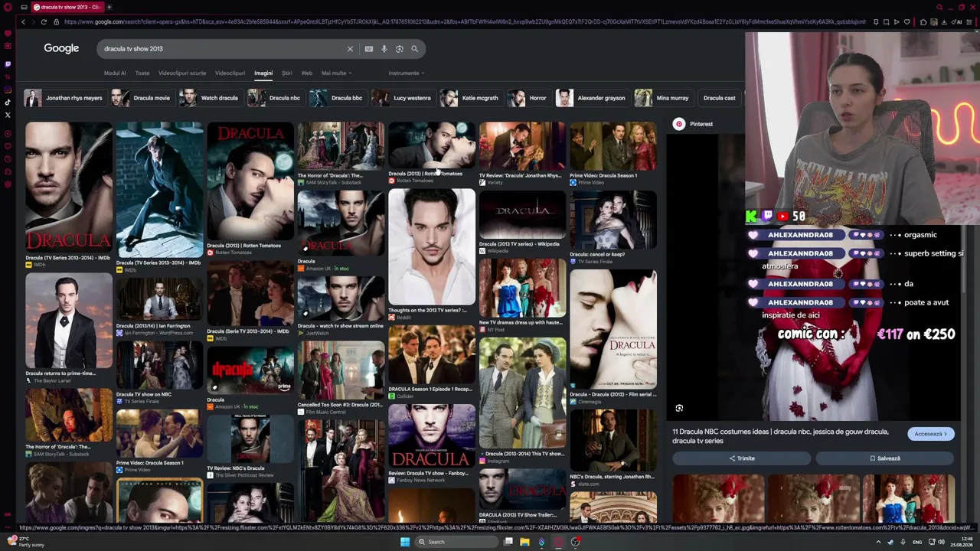Go back to the previous page
The width and height of the screenshot is (980, 551).
pyautogui.click(x=23, y=21)
